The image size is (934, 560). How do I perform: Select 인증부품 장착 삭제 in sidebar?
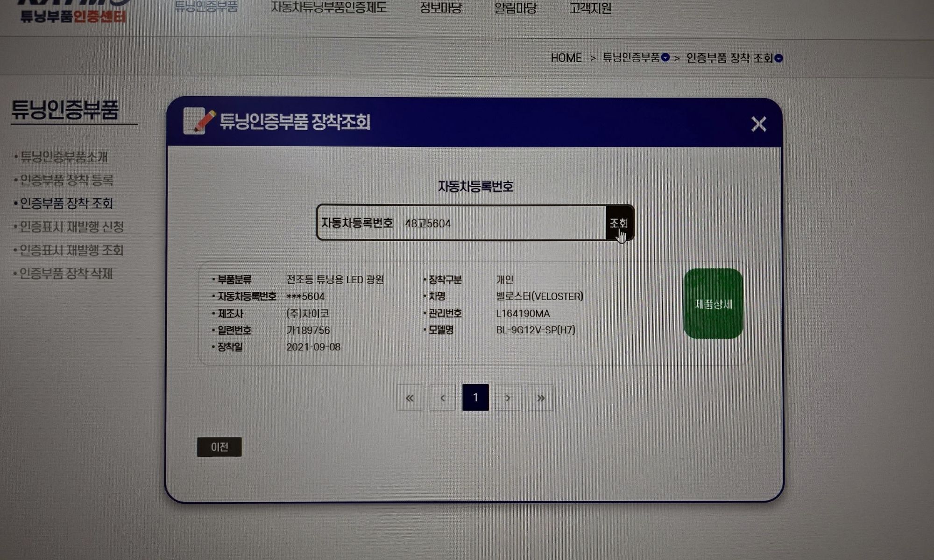[x=66, y=273]
